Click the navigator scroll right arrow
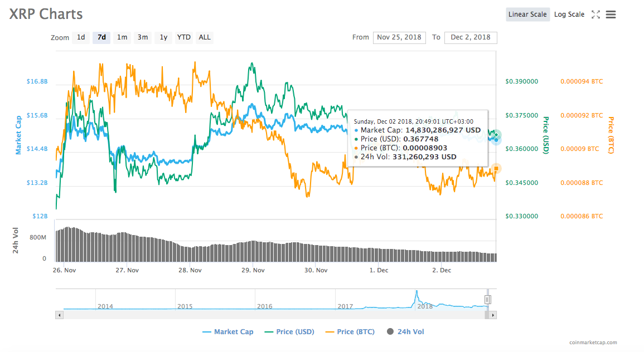This screenshot has width=644, height=352. (493, 315)
